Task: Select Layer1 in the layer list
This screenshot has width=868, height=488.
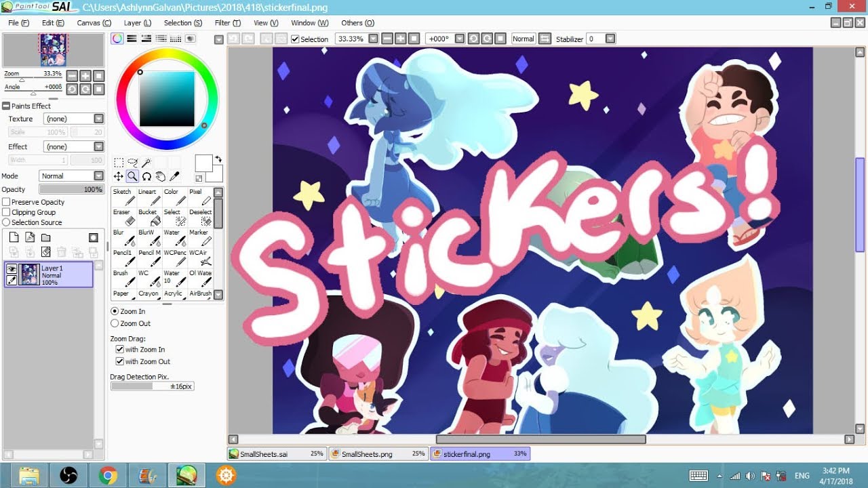Action: (x=48, y=274)
